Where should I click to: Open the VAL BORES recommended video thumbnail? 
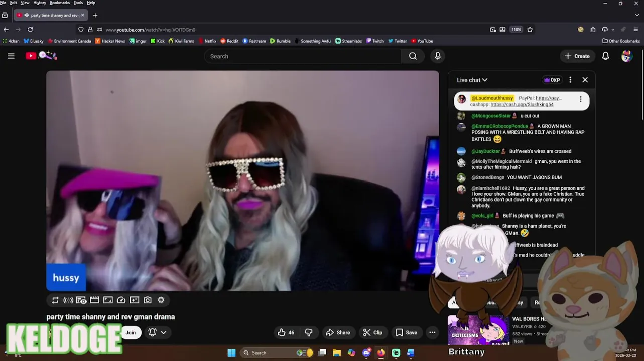478,329
